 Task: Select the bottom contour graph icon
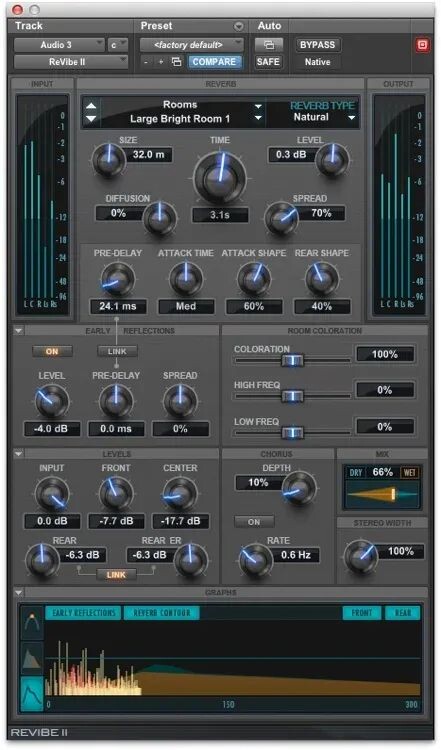pyautogui.click(x=33, y=692)
